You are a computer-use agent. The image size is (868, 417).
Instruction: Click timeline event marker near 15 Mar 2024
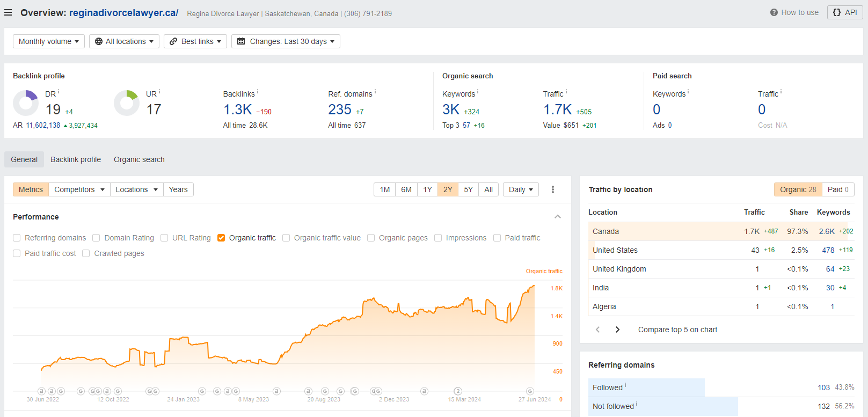point(458,391)
